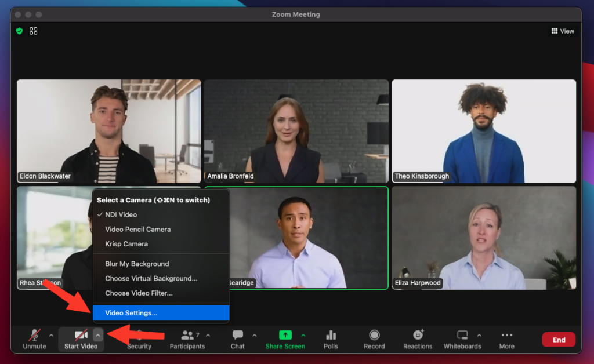Unmute the microphone
This screenshot has width=594, height=364.
point(34,339)
